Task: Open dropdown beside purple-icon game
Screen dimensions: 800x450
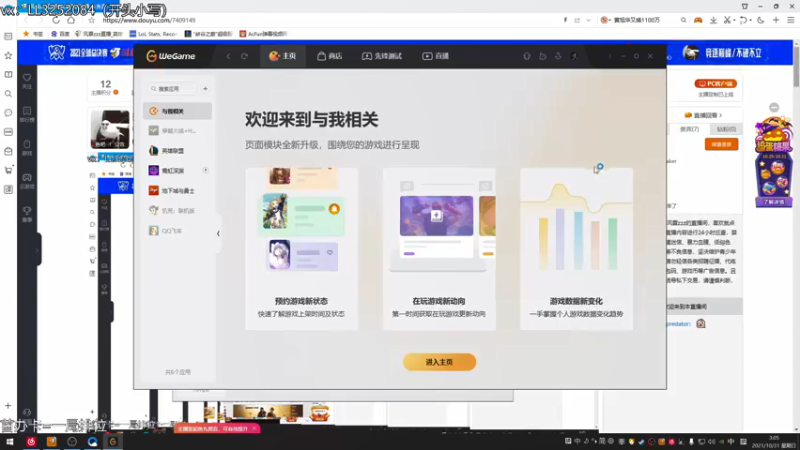Action: click(x=206, y=170)
